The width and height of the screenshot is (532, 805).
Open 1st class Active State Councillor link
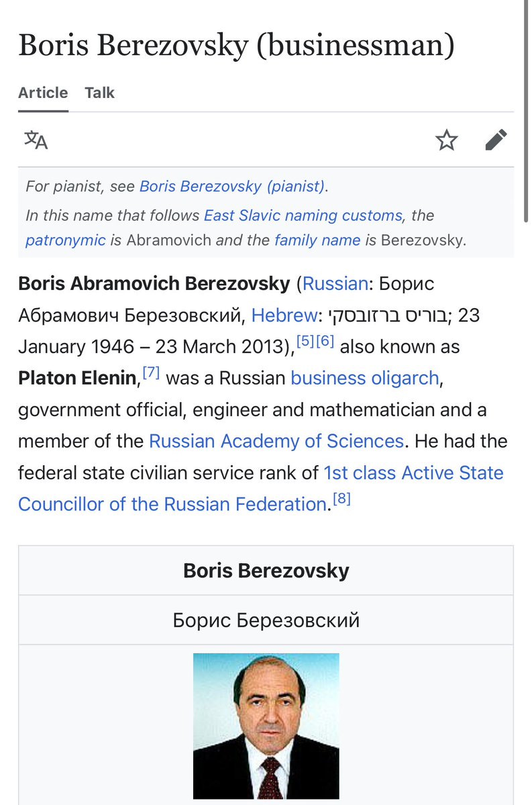[413, 473]
